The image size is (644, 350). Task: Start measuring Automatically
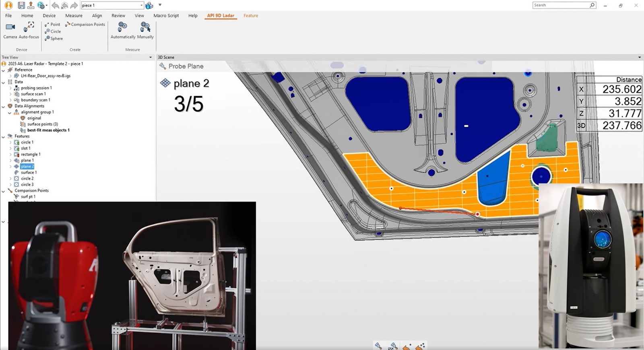[x=123, y=27]
